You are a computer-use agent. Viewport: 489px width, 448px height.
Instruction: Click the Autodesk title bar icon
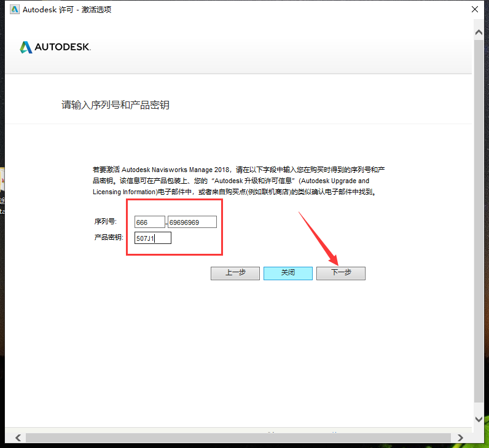click(15, 9)
